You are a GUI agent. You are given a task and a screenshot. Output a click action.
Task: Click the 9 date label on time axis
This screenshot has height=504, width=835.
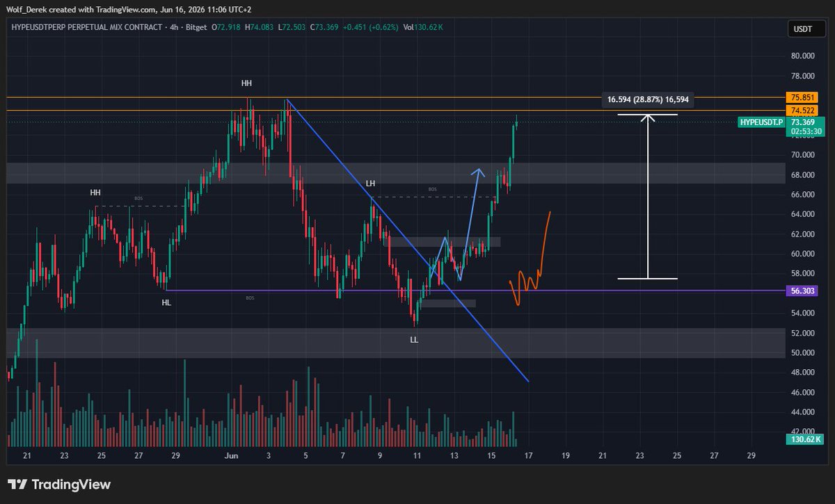coord(380,456)
